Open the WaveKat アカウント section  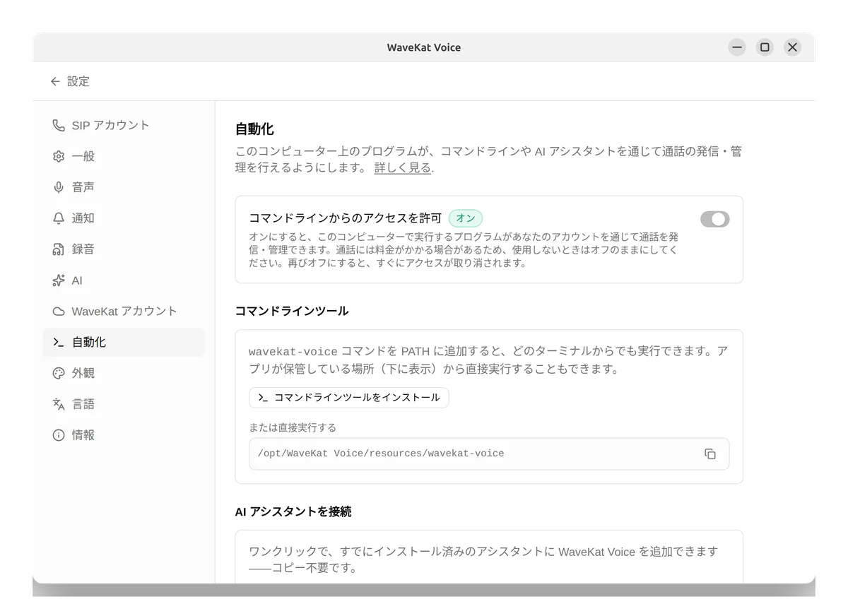coord(124,312)
